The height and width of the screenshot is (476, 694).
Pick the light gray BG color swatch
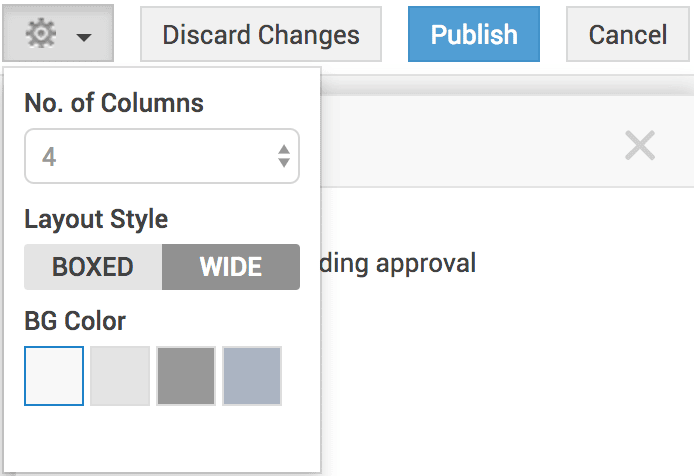click(x=120, y=376)
